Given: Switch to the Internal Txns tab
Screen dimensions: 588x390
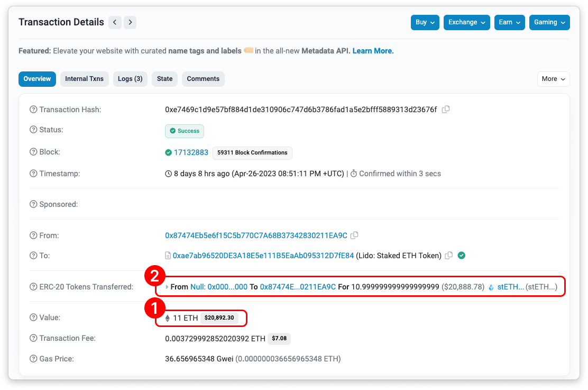Looking at the screenshot, I should [x=84, y=79].
